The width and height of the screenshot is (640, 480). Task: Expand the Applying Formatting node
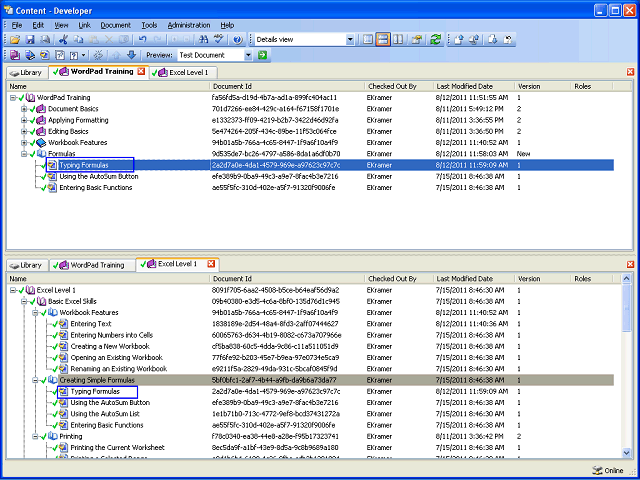tap(24, 120)
